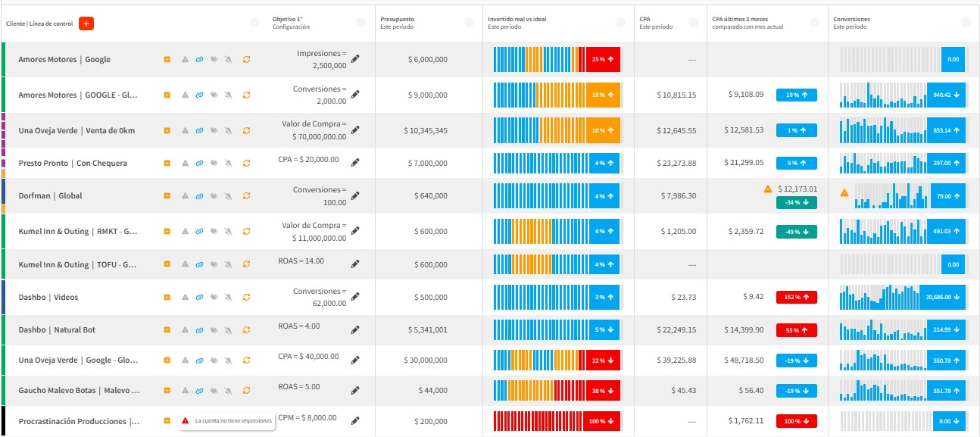This screenshot has height=437, width=980.
Task: Click the refresh sync icon on Dashbo Videos row
Action: (x=246, y=297)
